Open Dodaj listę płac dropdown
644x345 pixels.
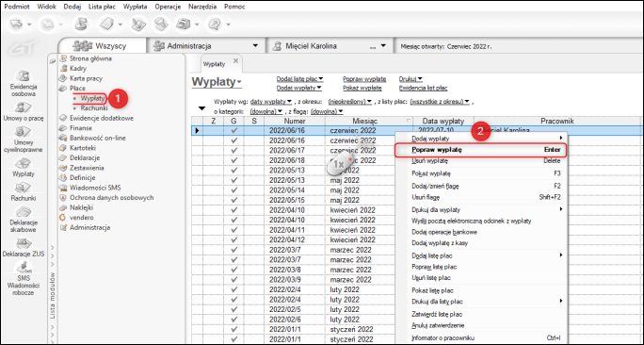point(299,78)
